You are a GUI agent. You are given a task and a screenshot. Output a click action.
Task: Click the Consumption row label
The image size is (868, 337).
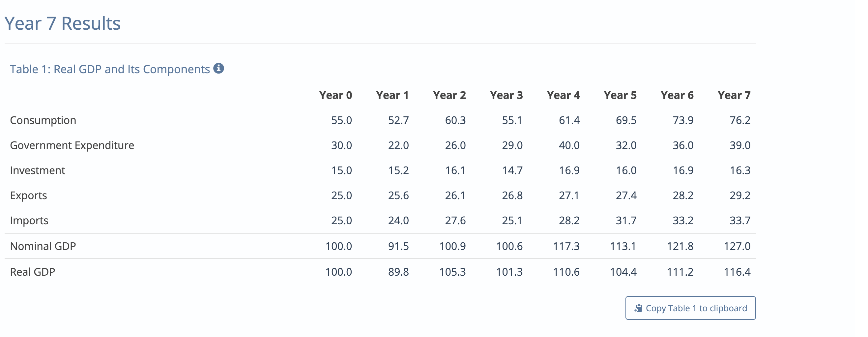click(43, 120)
